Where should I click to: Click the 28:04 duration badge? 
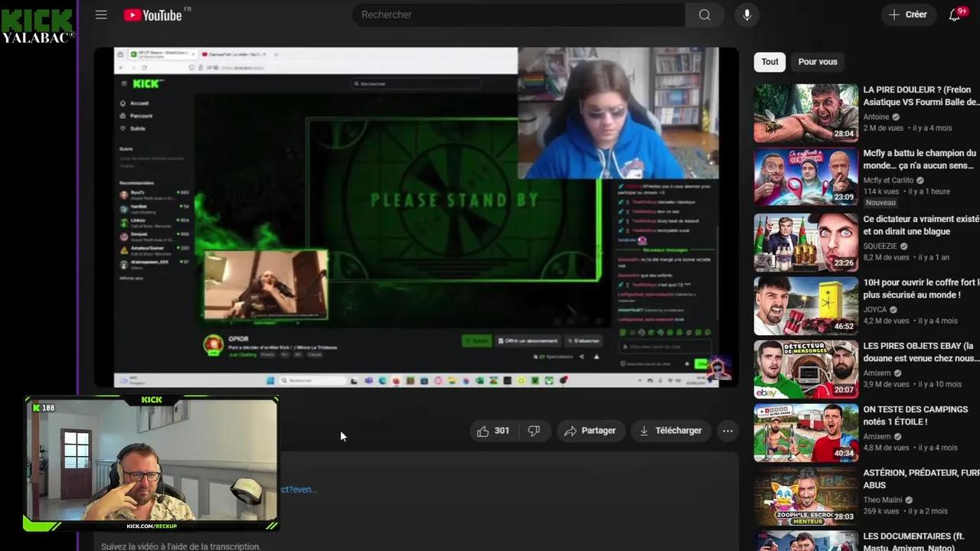[x=844, y=134]
